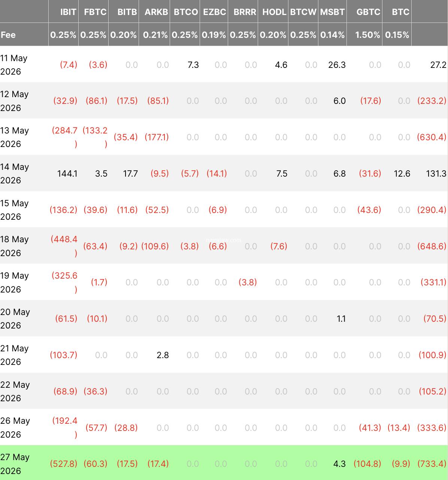Click the 144.1 IBIT value on 14 May
Screen dimensions: 448x480
[67, 174]
